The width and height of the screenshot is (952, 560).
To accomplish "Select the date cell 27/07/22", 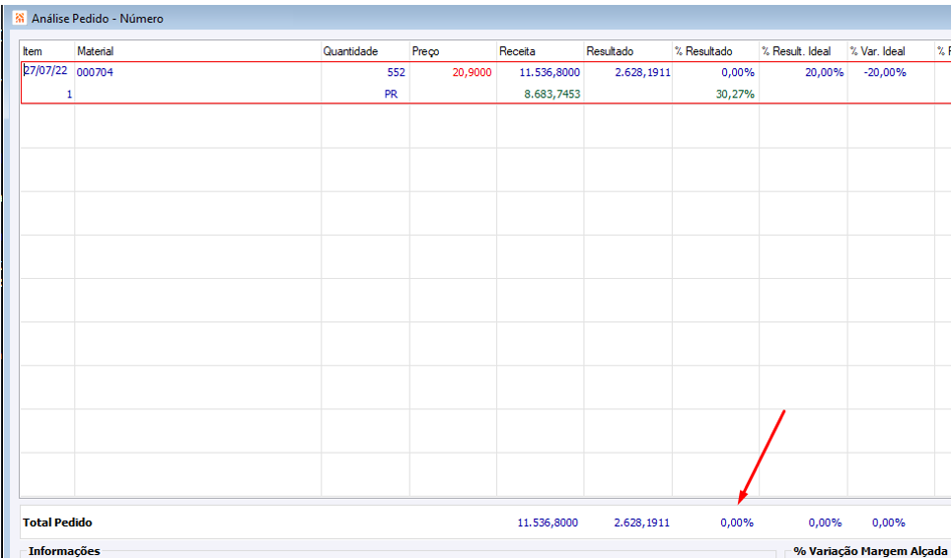I will [x=45, y=70].
